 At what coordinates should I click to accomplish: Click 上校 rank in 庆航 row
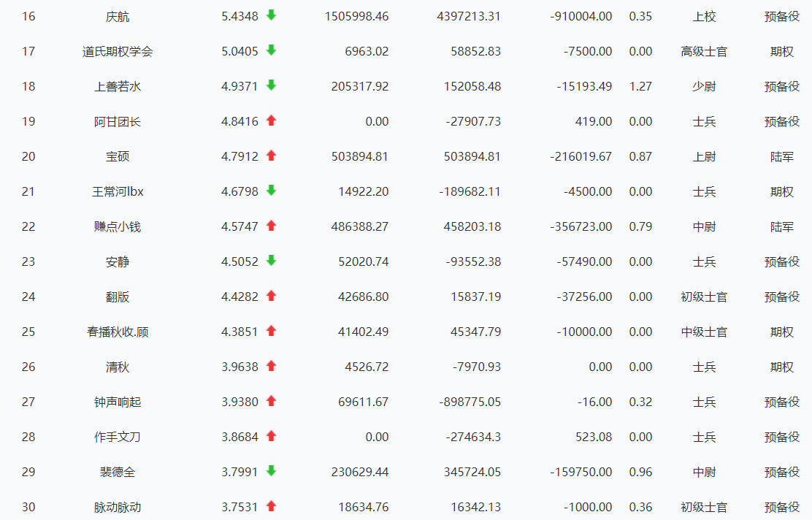[704, 16]
